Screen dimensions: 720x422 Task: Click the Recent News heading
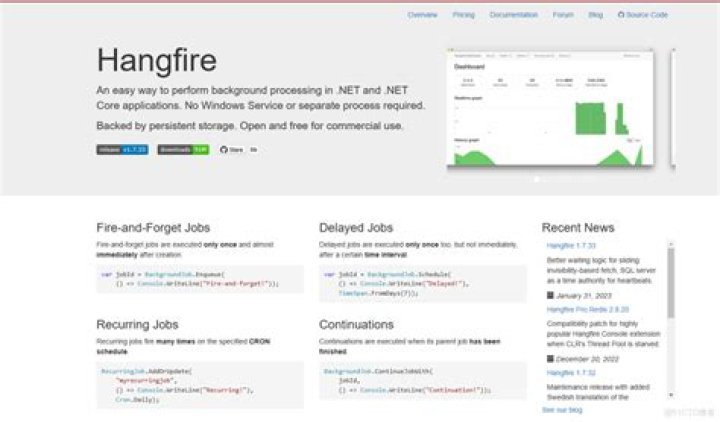(578, 228)
